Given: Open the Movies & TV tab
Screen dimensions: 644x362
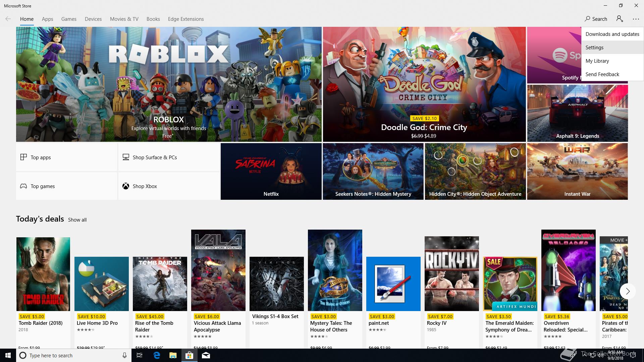Looking at the screenshot, I should (124, 19).
